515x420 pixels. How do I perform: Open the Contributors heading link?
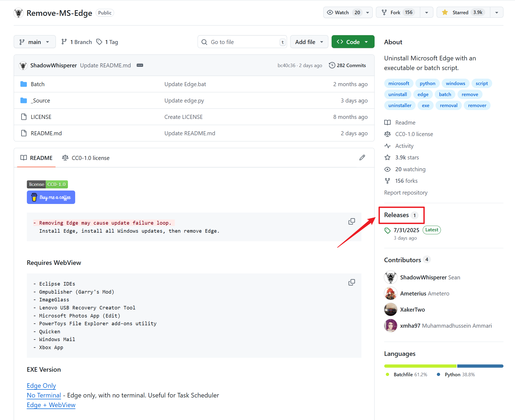(407, 260)
